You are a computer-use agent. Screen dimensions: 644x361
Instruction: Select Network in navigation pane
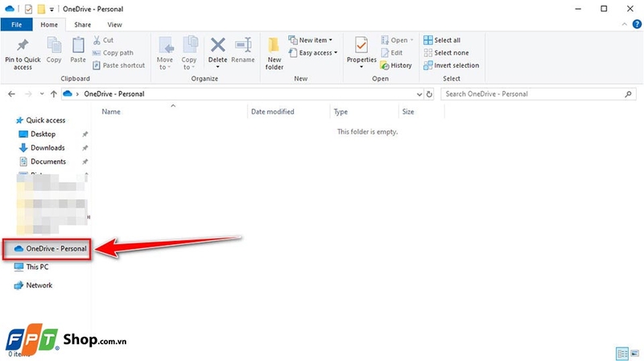click(33, 285)
